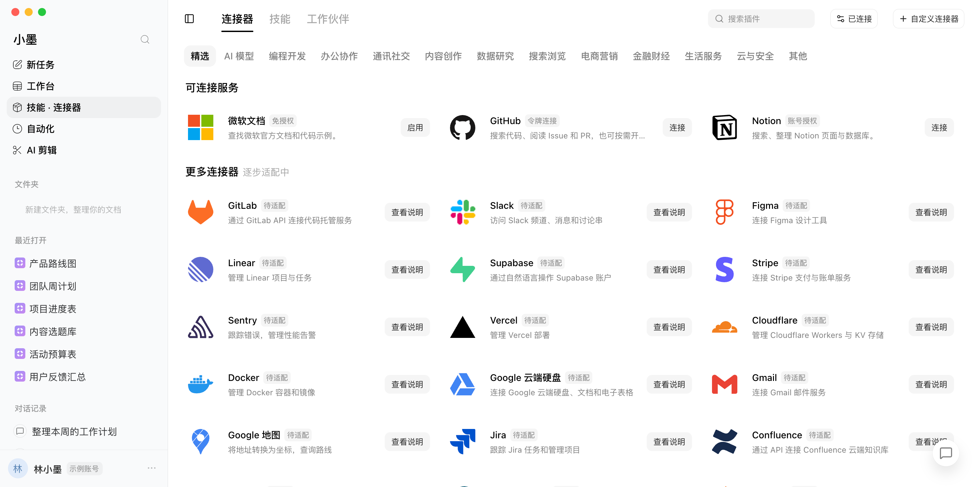
Task: Select the AI 模型 category filter
Action: (x=239, y=56)
